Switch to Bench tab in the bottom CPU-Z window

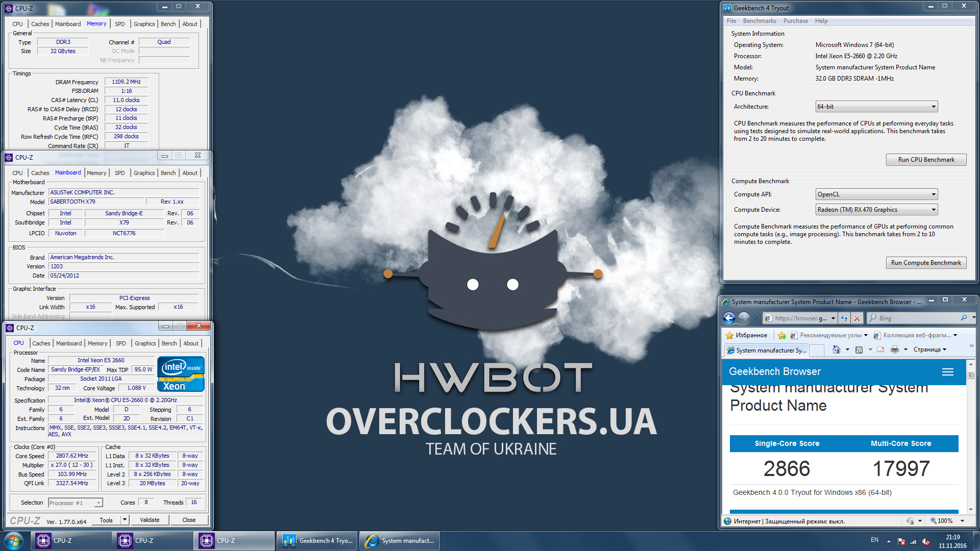click(169, 343)
